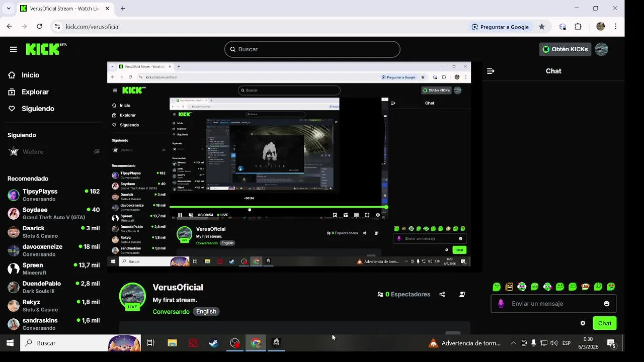644x362 pixels.
Task: Click the follow user icon beside share
Action: pyautogui.click(x=462, y=295)
